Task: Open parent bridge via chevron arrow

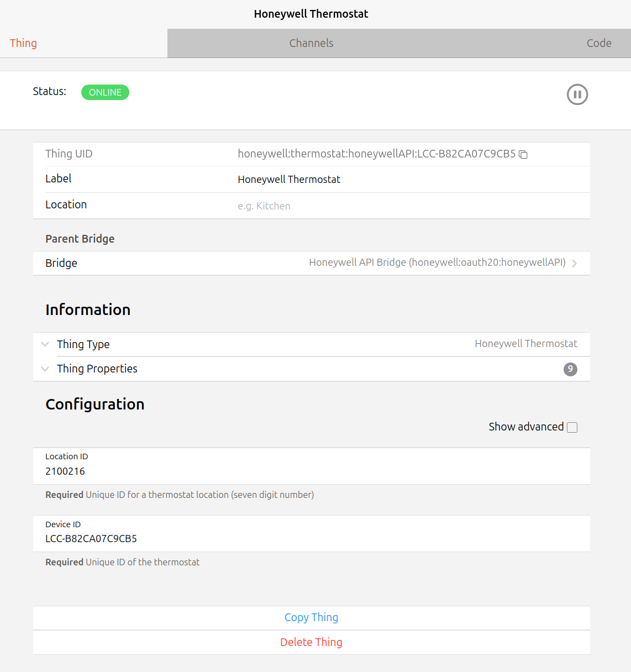Action: pyautogui.click(x=575, y=264)
